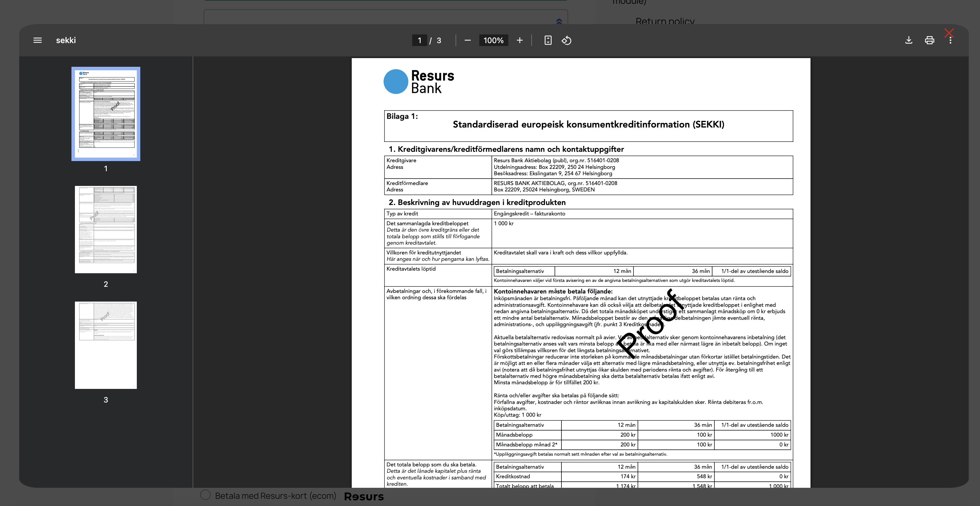Close the PDF overlay with red X

pos(949,33)
